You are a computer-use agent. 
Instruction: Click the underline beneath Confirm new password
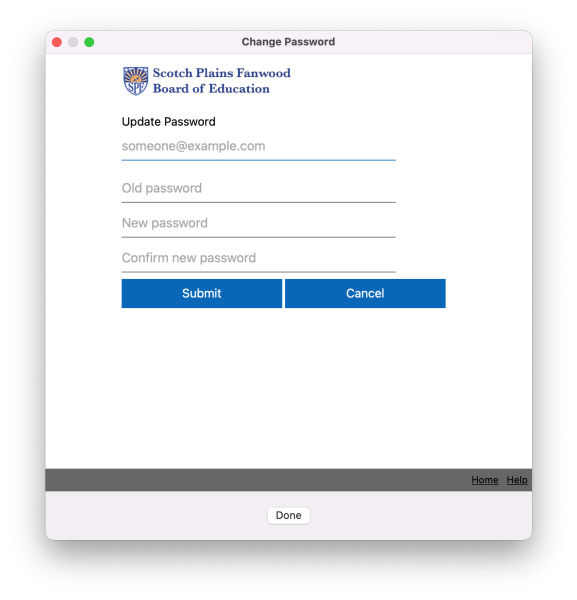258,272
